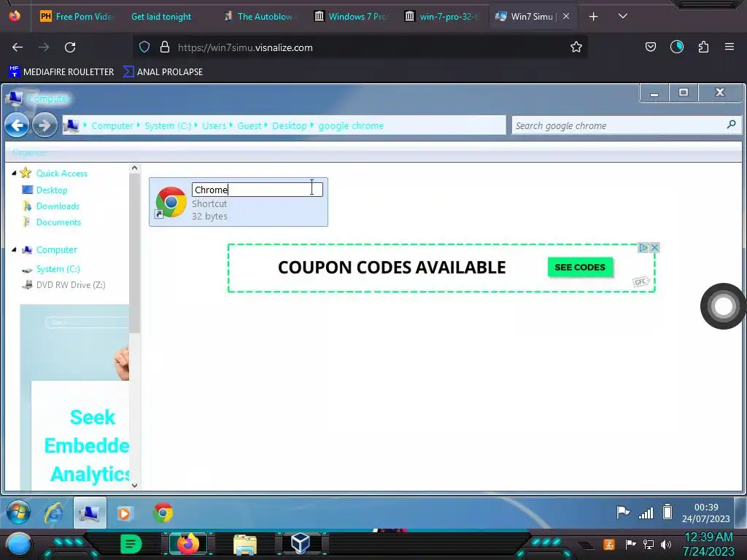The width and height of the screenshot is (747, 560).
Task: Open the Firefox hamburger menu
Action: (729, 47)
